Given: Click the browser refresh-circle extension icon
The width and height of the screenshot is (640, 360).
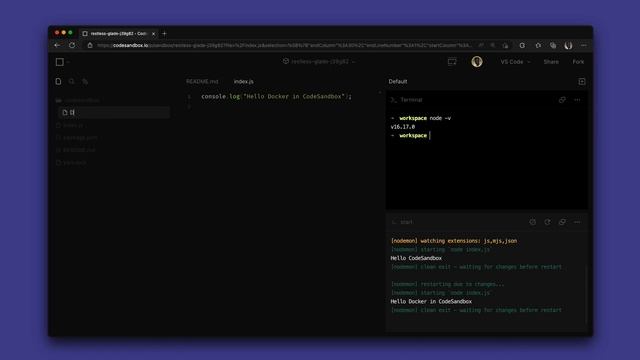Looking at the screenshot, I should tap(522, 45).
